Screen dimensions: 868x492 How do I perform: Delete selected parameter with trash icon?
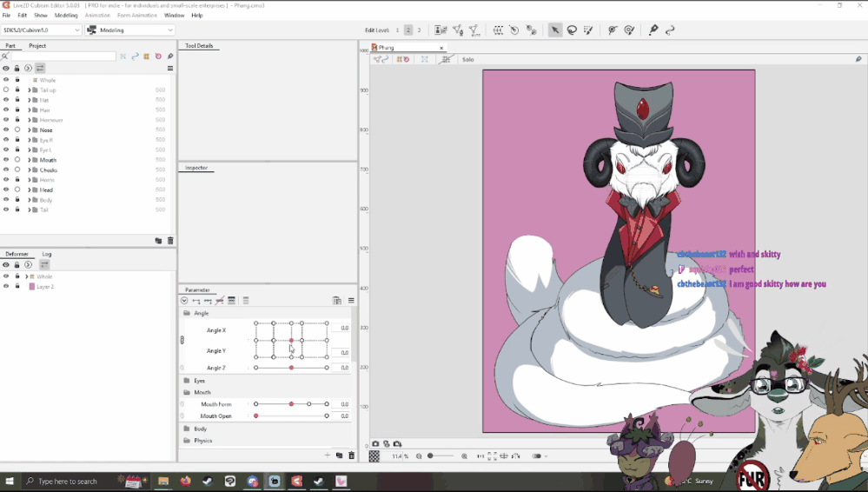[352, 455]
